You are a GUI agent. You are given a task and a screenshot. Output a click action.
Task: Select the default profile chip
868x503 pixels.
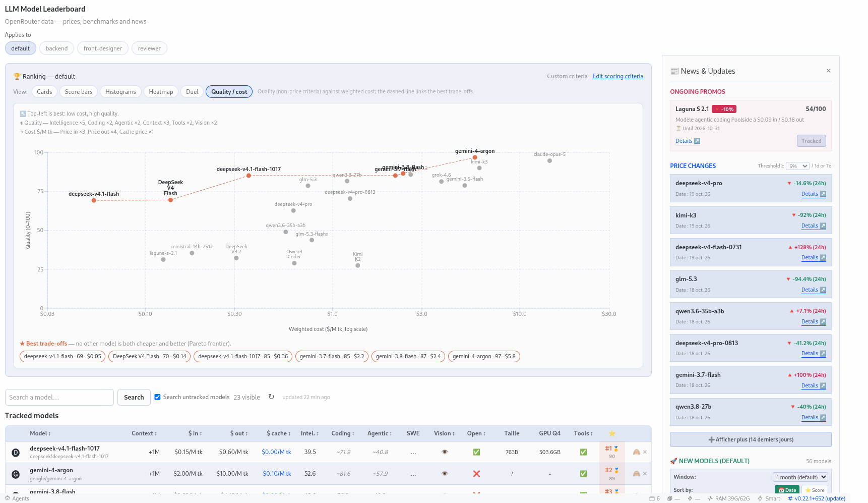tap(21, 48)
